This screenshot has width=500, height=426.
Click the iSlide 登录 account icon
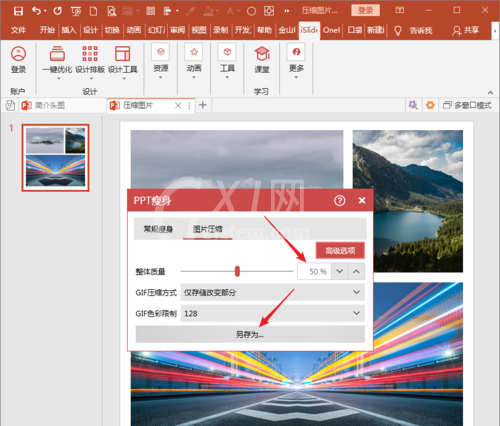click(x=18, y=59)
